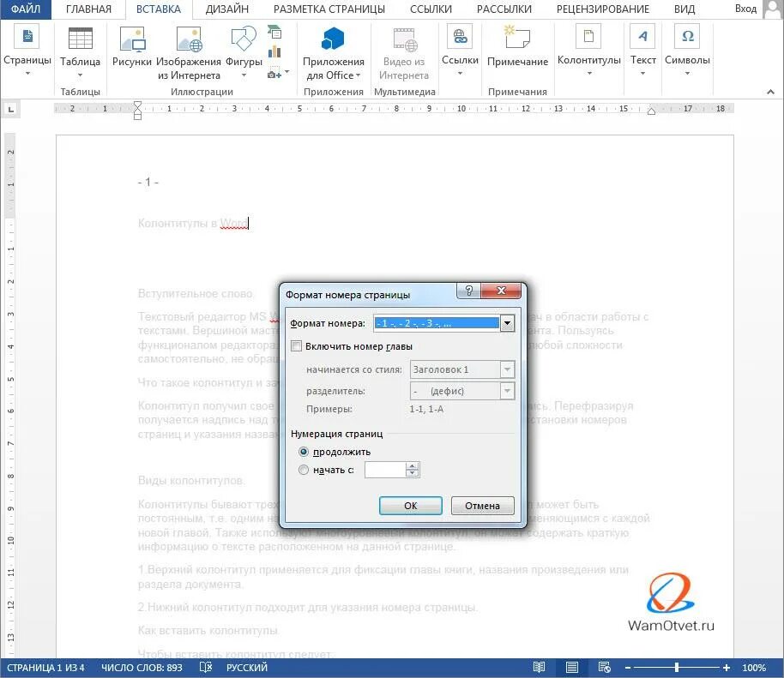Screen dimensions: 784x678
Task: Expand the Ссылки dropdown arrow
Action: click(x=460, y=74)
